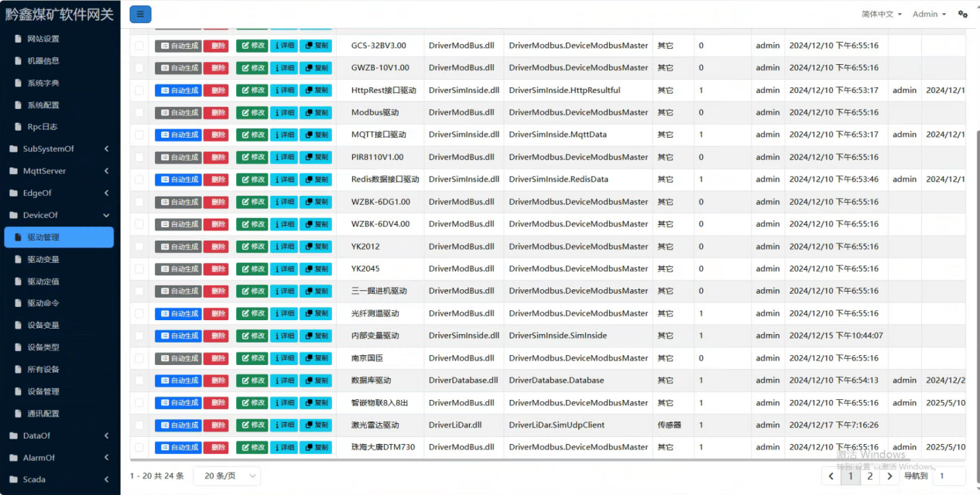Click the hamburger menu toggle icon
The width and height of the screenshot is (980, 495).
(x=140, y=14)
